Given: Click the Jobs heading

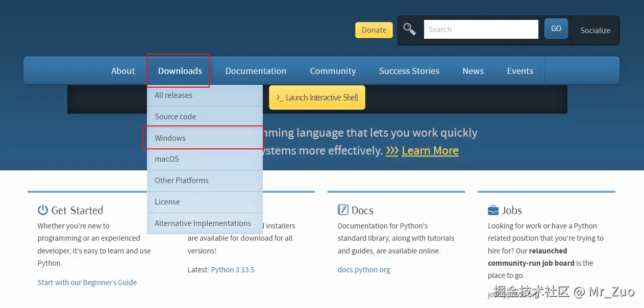Looking at the screenshot, I should click(512, 211).
